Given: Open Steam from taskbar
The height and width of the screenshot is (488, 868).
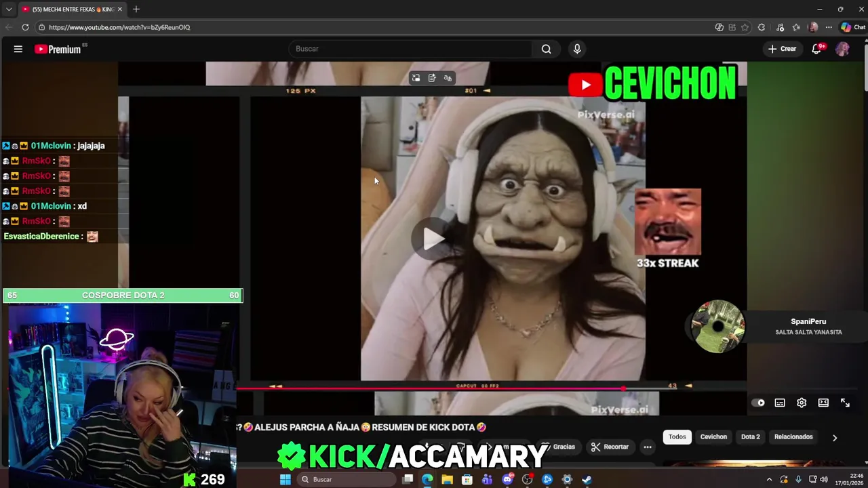Looking at the screenshot, I should tap(587, 479).
